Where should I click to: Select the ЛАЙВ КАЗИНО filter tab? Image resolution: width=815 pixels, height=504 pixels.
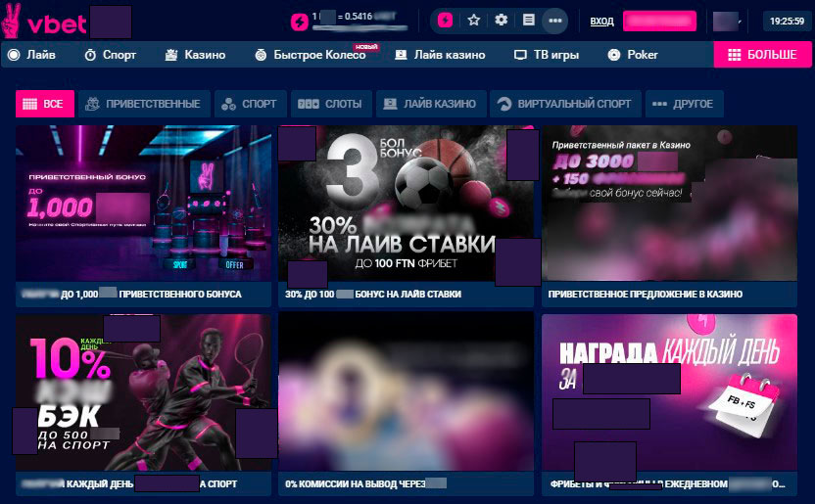coord(431,104)
